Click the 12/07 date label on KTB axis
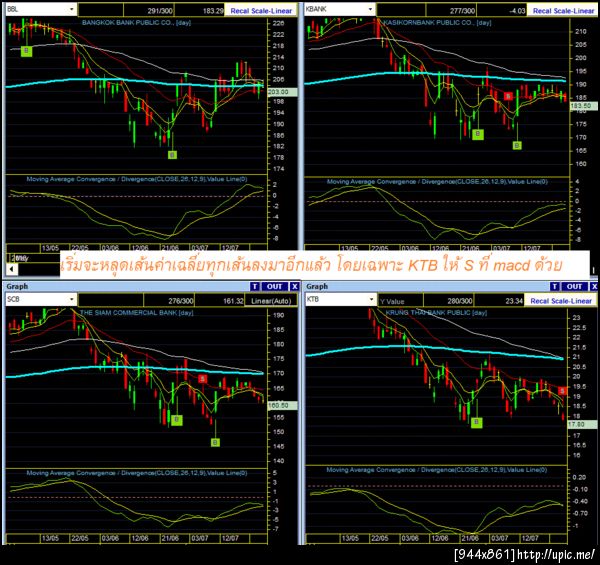The image size is (600, 565). [x=530, y=538]
